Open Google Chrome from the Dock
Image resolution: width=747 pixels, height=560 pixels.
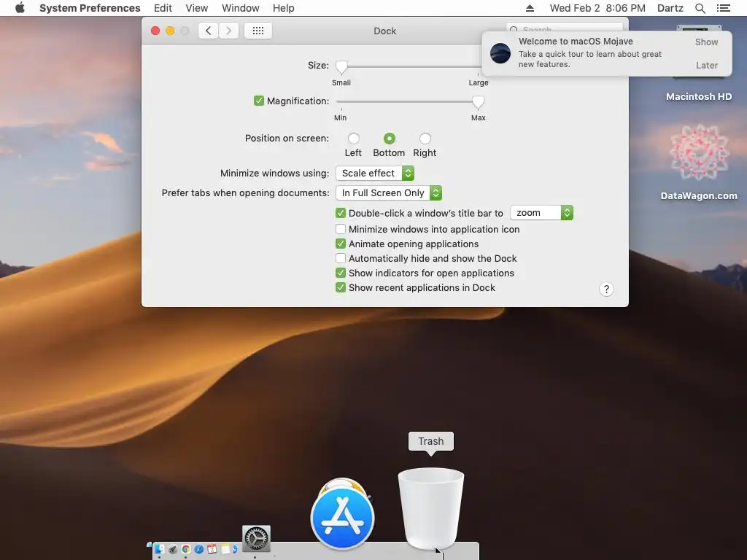[186, 549]
